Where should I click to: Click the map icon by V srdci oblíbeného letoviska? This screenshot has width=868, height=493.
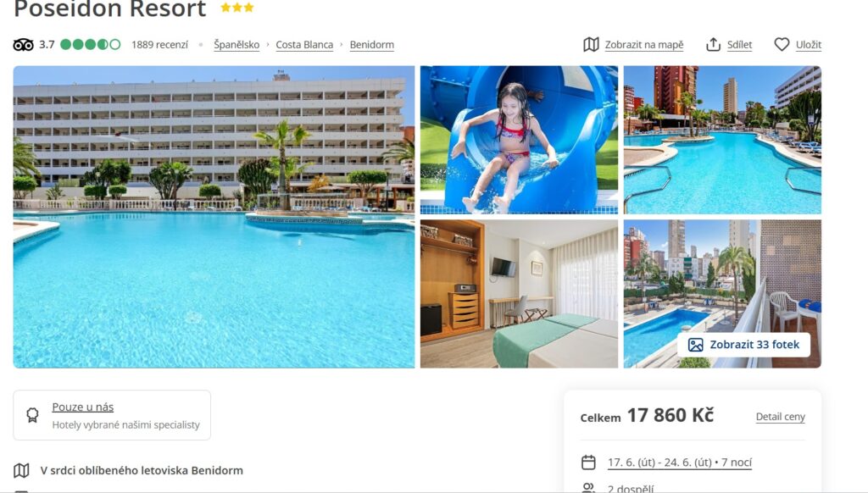click(x=21, y=470)
